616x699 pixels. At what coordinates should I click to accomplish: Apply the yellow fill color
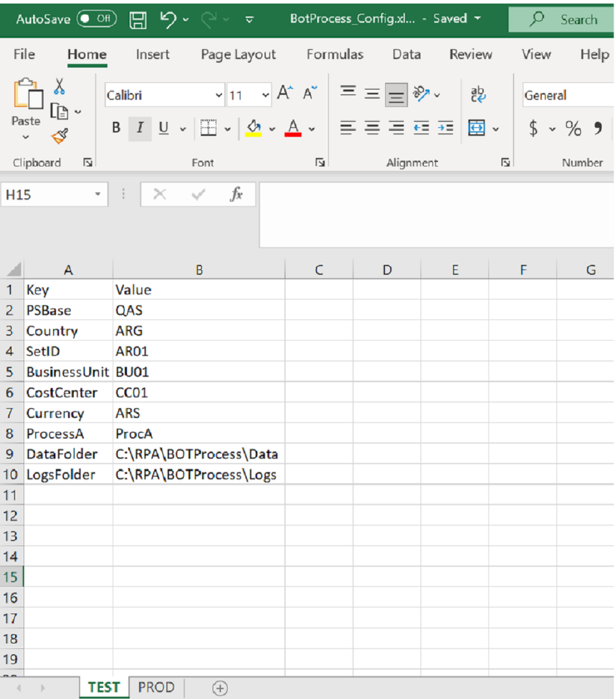pos(254,128)
